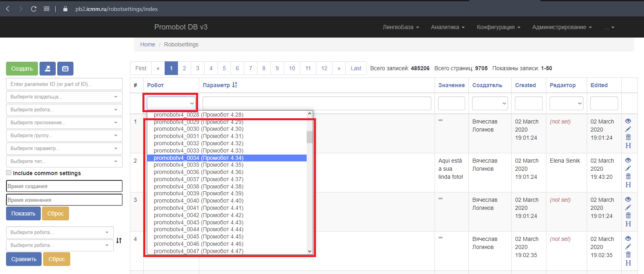Click the pencil edit icon in row 1
This screenshot has height=274, width=644.
coord(628,129)
